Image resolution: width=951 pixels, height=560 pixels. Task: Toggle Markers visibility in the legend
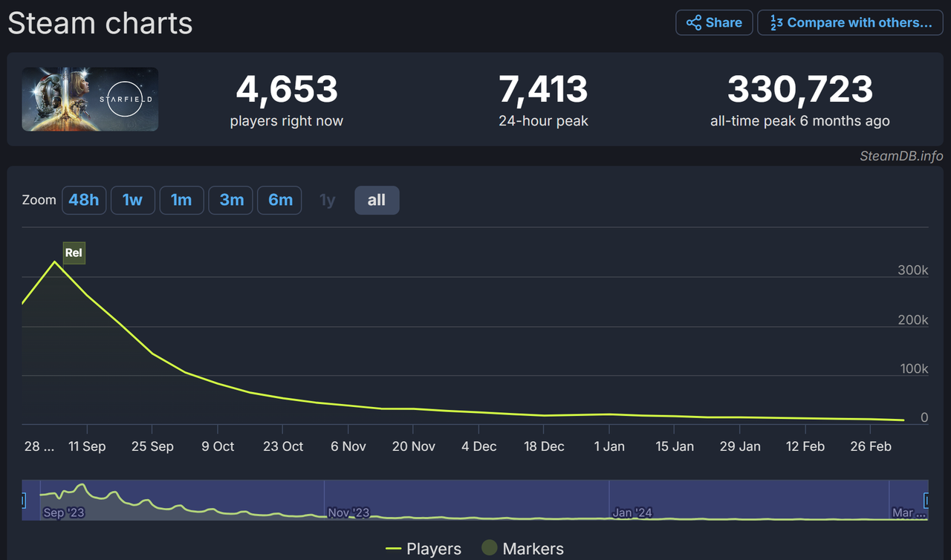[523, 548]
